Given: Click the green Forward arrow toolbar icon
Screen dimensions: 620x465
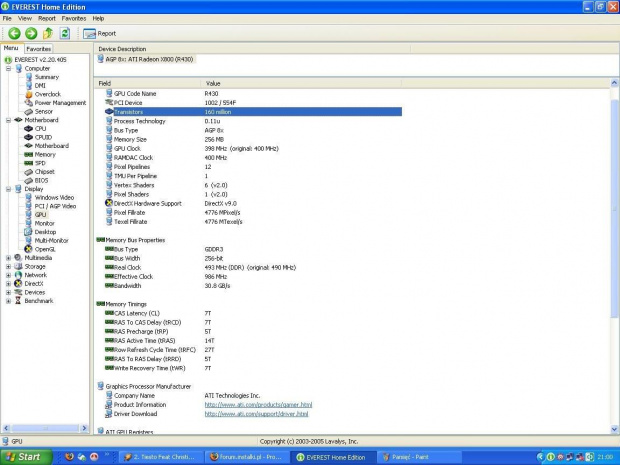Looking at the screenshot, I should [x=31, y=33].
